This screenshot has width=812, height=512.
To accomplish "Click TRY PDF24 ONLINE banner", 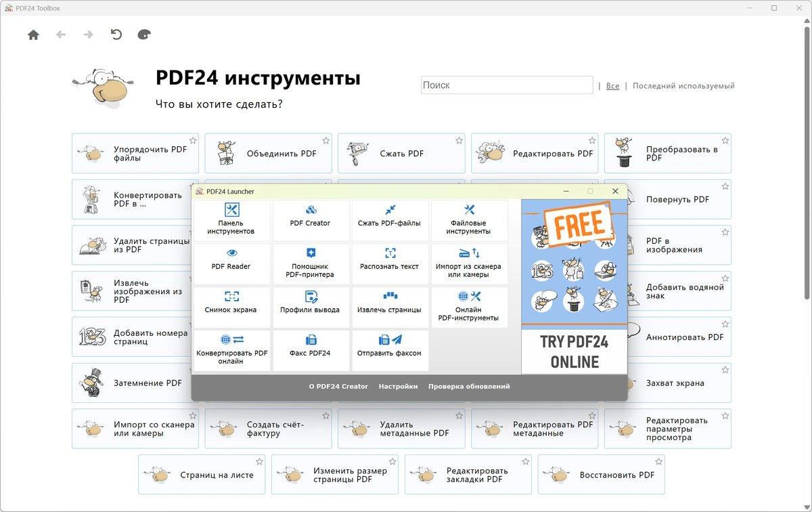I will 574,286.
